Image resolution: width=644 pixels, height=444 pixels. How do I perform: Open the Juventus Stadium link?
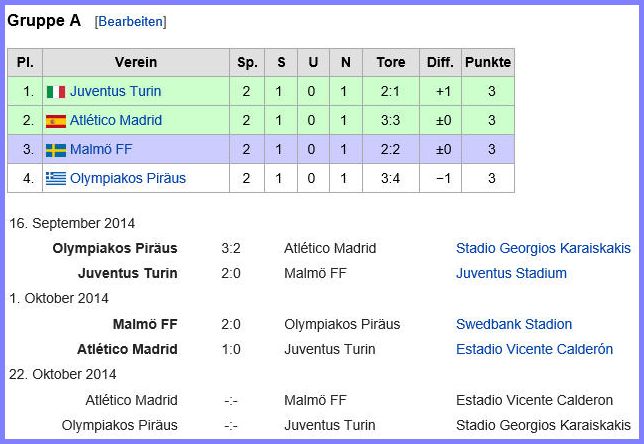pyautogui.click(x=511, y=273)
